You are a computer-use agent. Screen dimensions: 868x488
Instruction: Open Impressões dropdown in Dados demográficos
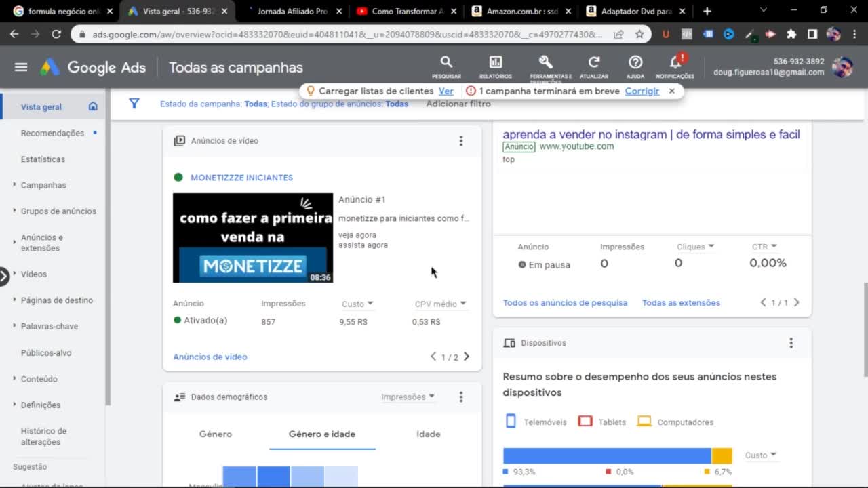tap(408, 397)
